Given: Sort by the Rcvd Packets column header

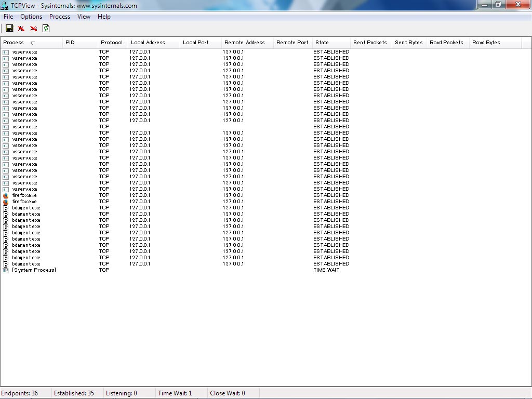Looking at the screenshot, I should [x=448, y=43].
